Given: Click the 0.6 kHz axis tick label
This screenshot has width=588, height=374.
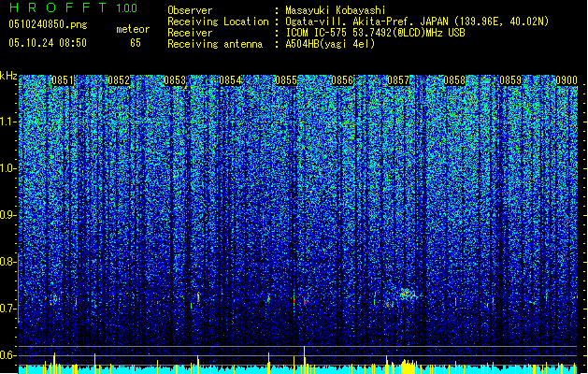Looking at the screenshot, I should pos(8,355).
